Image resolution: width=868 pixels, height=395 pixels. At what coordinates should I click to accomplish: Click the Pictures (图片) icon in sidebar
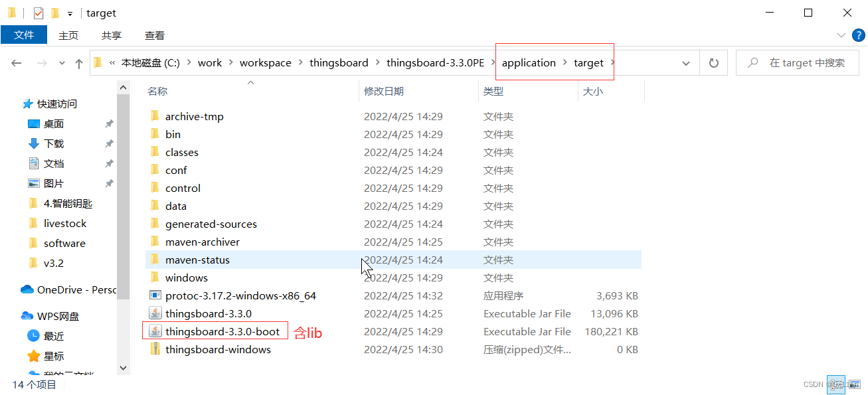click(x=34, y=183)
